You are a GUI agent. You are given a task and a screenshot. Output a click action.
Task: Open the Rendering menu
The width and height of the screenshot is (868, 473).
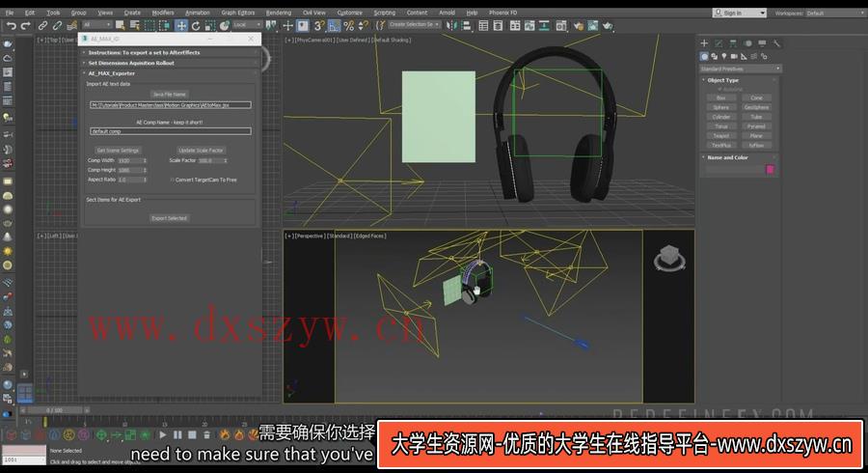pos(279,13)
